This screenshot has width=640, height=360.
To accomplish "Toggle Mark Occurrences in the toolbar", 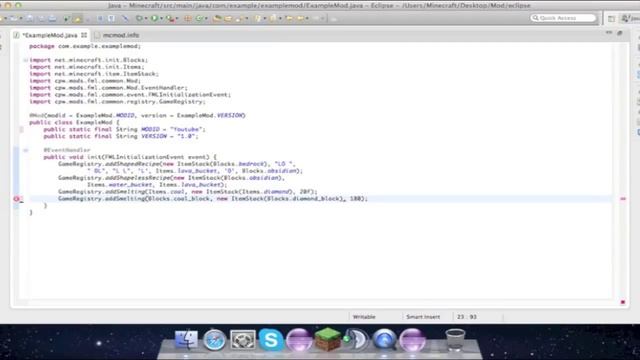I will (77, 18).
